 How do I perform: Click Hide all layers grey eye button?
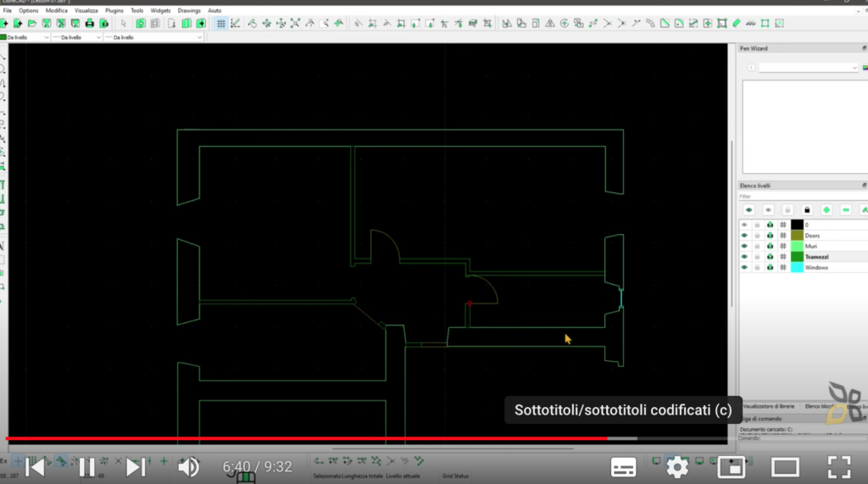pos(768,210)
